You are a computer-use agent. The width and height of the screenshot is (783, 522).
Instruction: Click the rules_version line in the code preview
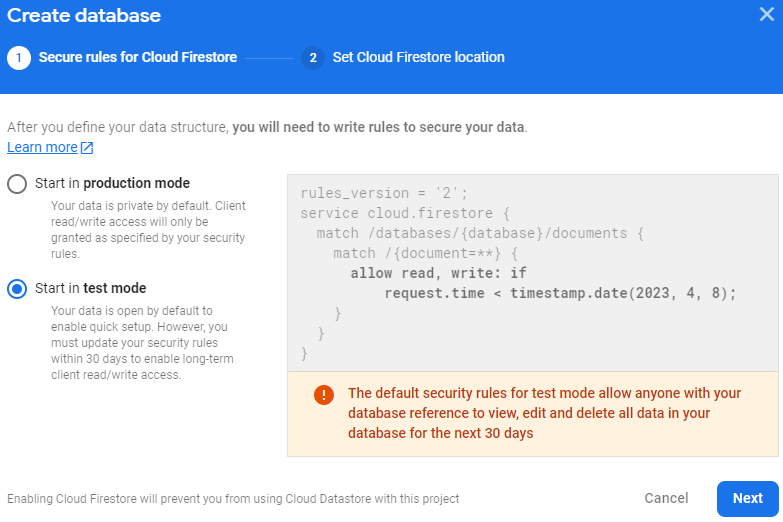click(384, 193)
